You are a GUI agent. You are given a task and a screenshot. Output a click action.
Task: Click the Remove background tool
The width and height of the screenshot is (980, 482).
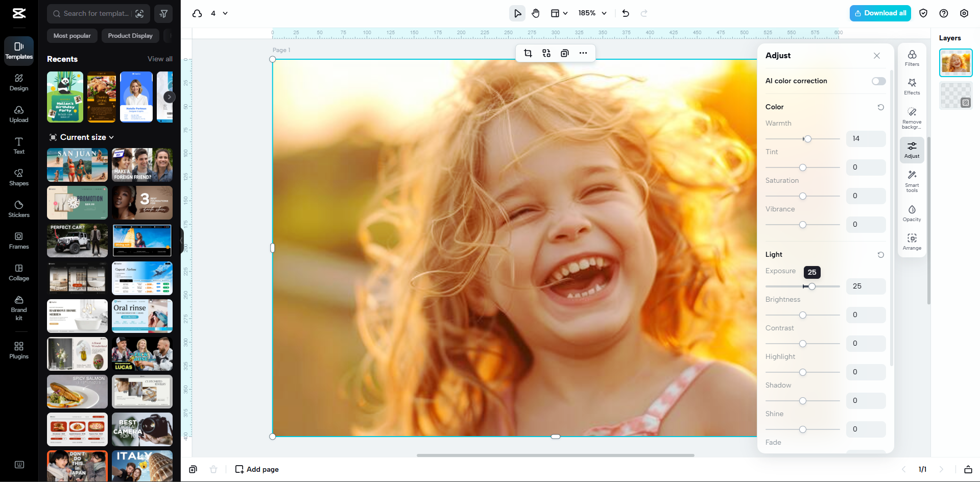pyautogui.click(x=912, y=117)
